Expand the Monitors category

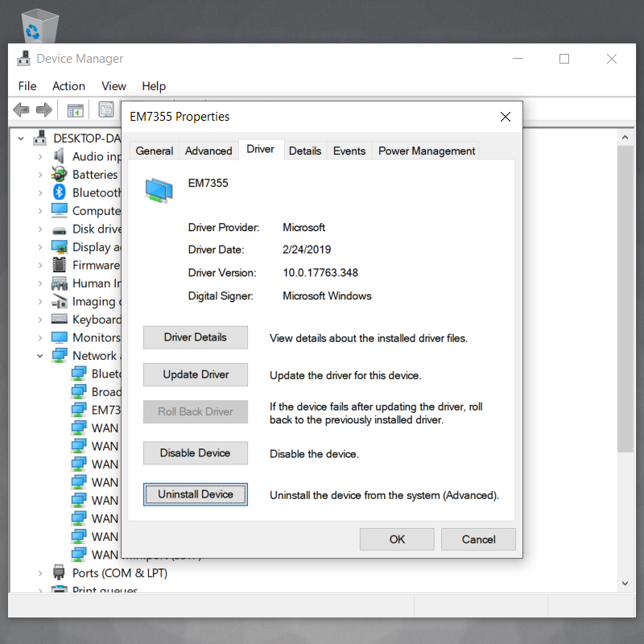tap(39, 337)
